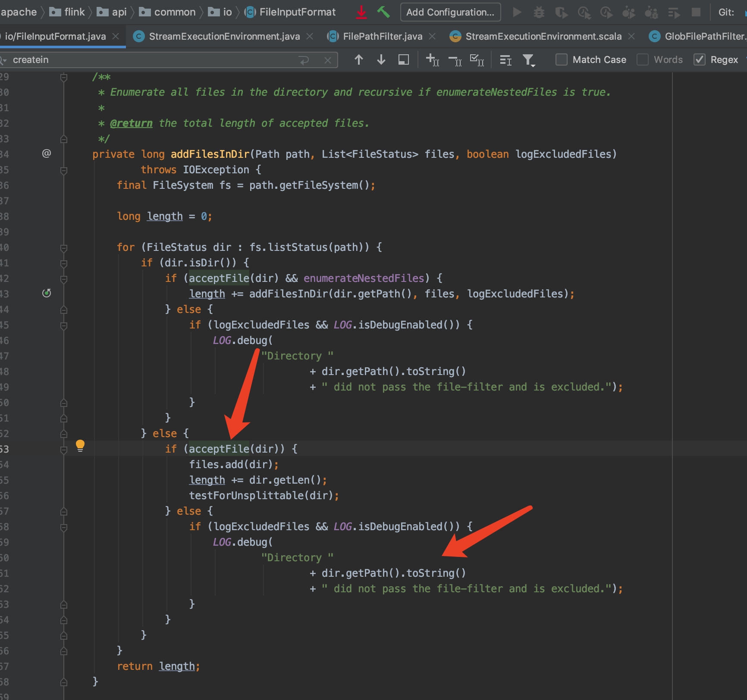Go to previous search occurrence arrow
The image size is (747, 700).
point(358,59)
